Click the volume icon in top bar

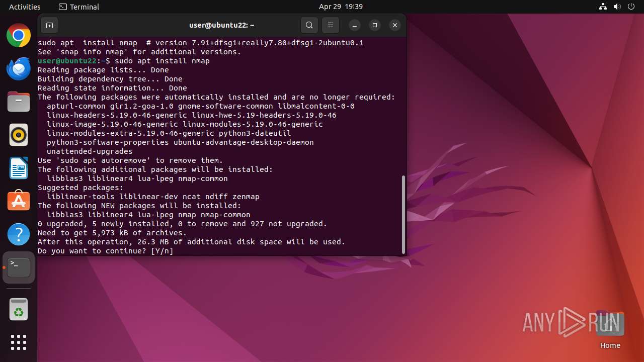click(617, 7)
